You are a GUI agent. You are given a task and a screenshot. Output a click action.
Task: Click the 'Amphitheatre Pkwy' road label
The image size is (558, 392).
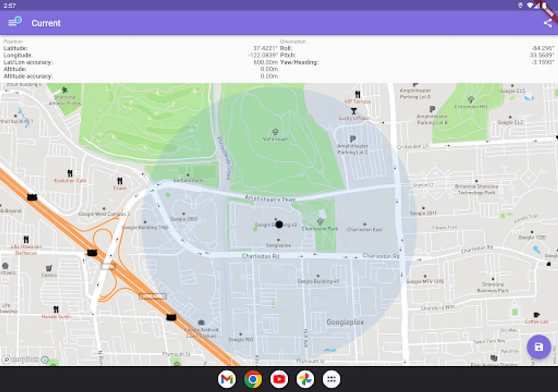[x=270, y=199]
